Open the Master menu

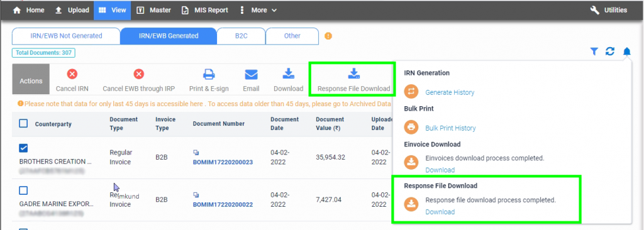[x=153, y=10]
